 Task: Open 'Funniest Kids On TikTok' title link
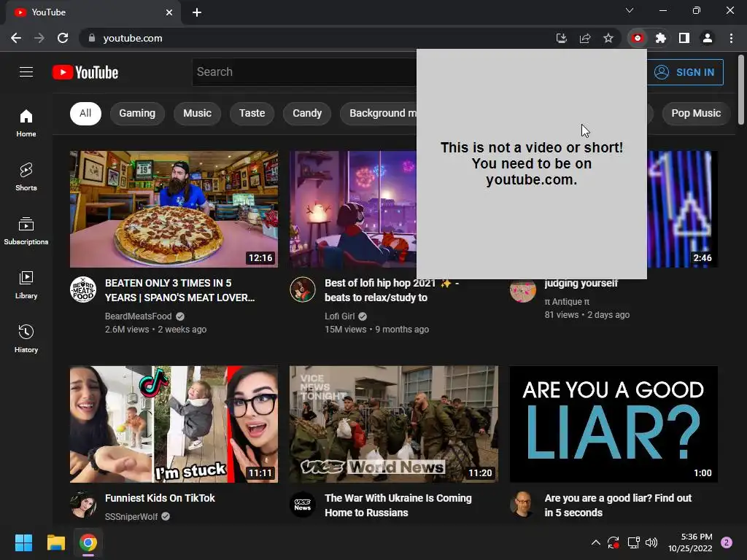160,498
